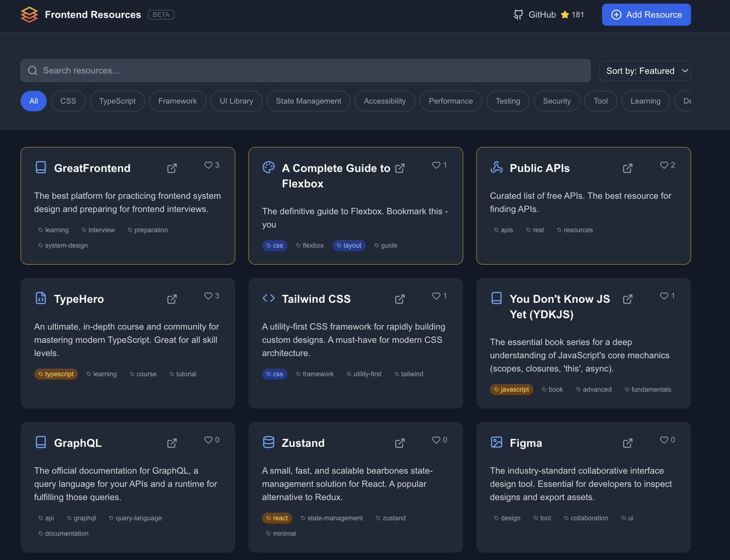The image size is (730, 560).
Task: Click the css tag on the Flexbox card
Action: pos(274,246)
